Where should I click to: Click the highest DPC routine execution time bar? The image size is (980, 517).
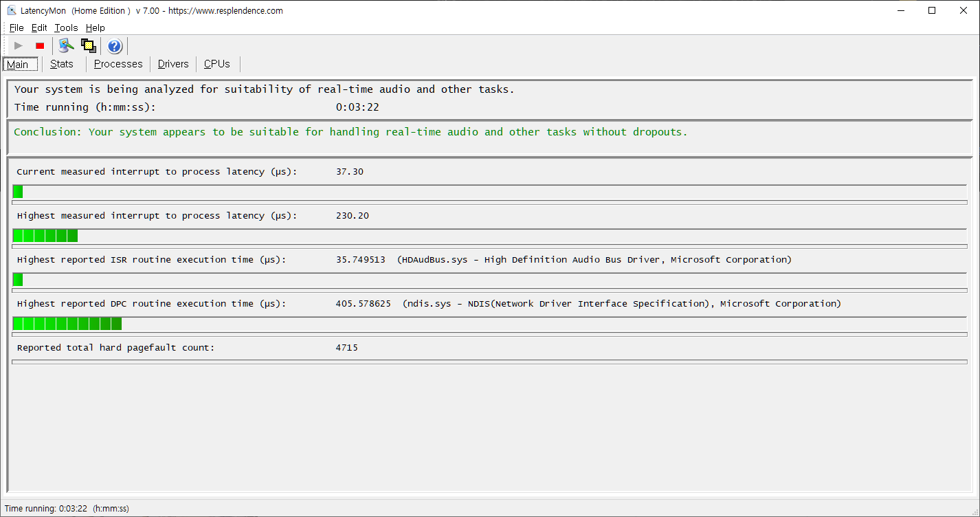(489, 324)
